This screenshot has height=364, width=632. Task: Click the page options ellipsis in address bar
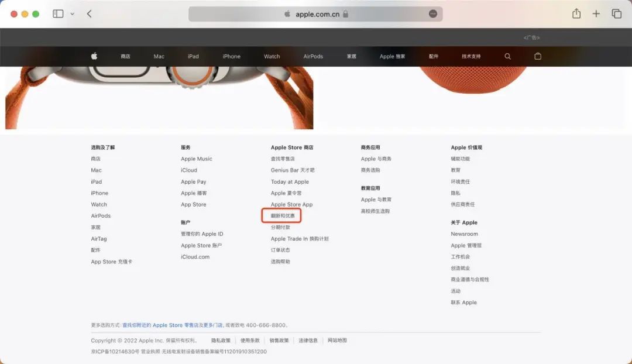click(x=433, y=13)
